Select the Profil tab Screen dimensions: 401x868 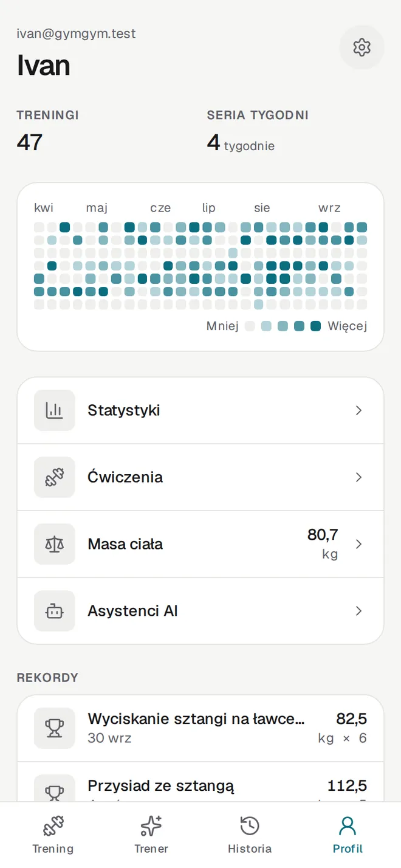(348, 835)
